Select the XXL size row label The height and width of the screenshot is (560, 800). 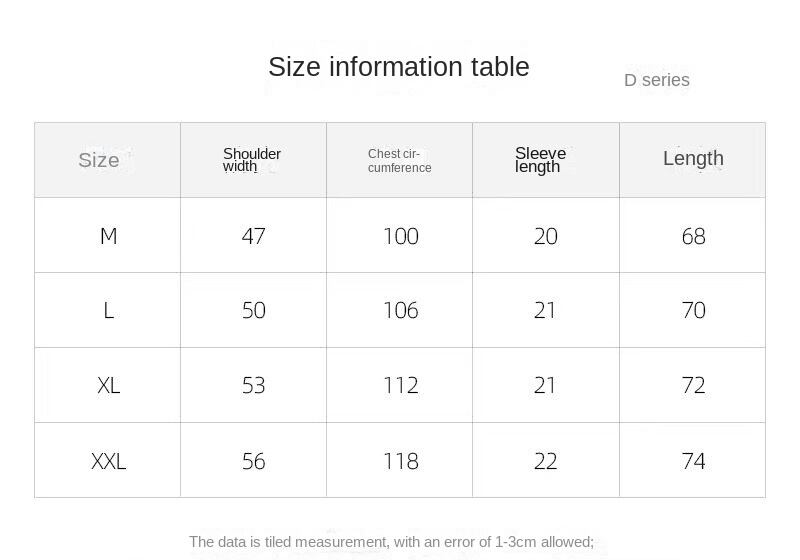coord(108,461)
